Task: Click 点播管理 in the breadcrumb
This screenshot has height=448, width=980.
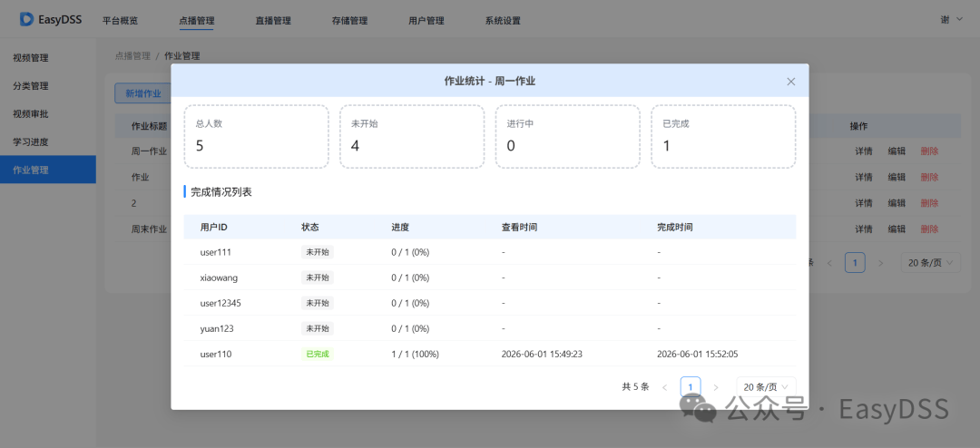Action: coord(132,55)
